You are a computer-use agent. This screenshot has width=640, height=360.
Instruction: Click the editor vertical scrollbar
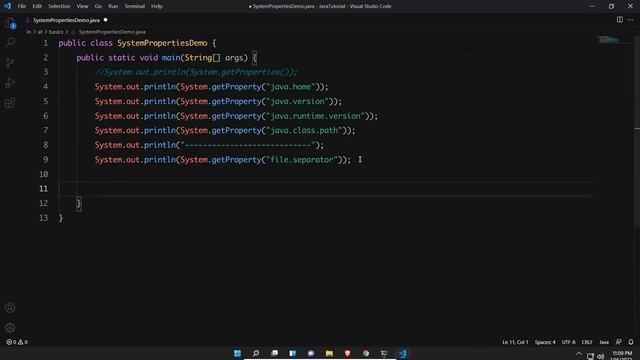click(x=637, y=131)
